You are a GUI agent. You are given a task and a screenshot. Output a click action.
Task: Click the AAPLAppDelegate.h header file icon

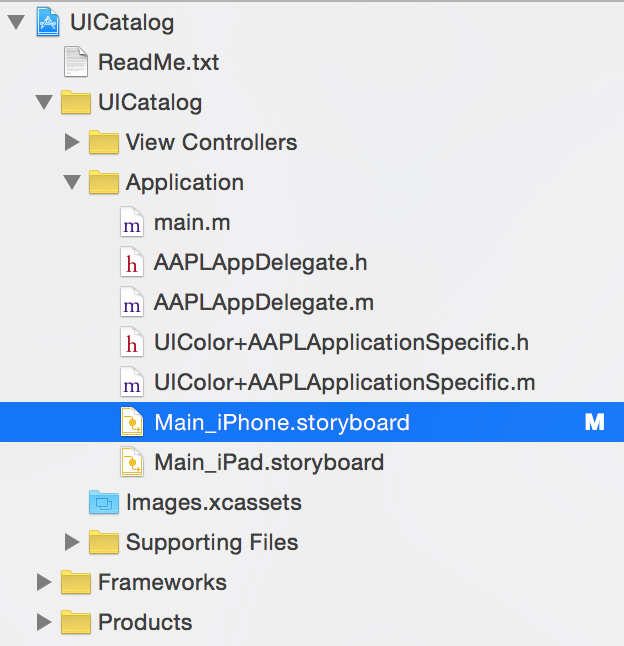pyautogui.click(x=132, y=262)
